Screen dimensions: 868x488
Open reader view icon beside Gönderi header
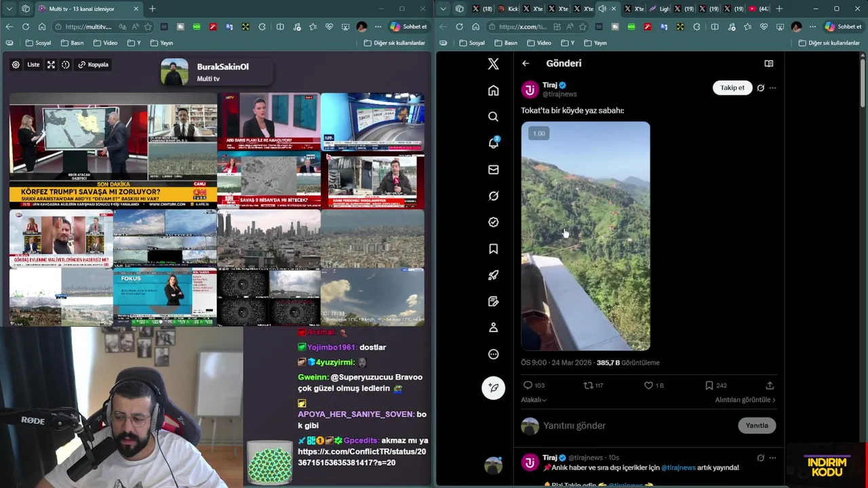tap(768, 63)
